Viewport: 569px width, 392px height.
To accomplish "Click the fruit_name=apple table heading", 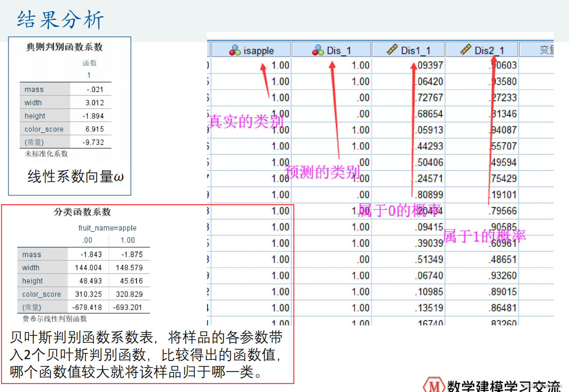I will 107,228.
